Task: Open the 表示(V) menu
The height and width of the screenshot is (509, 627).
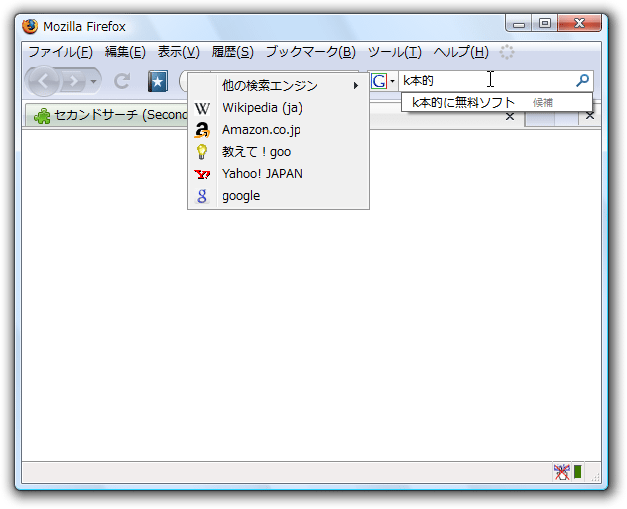Action: pyautogui.click(x=178, y=52)
